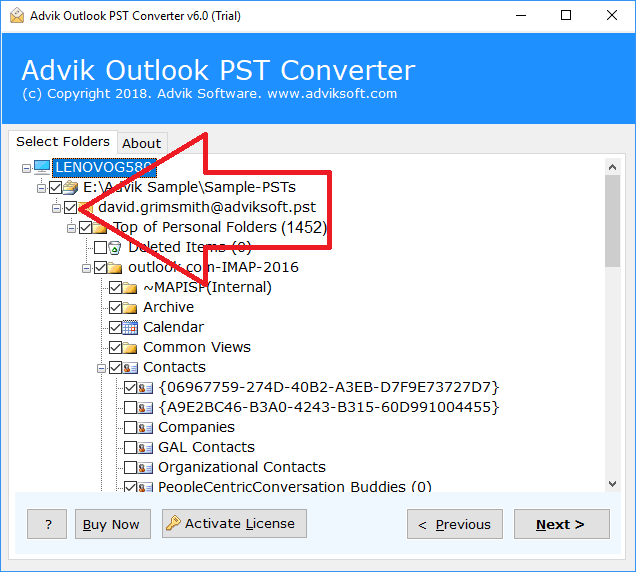The width and height of the screenshot is (636, 572).
Task: Uncheck the Contacts checkbox
Action: pos(116,368)
